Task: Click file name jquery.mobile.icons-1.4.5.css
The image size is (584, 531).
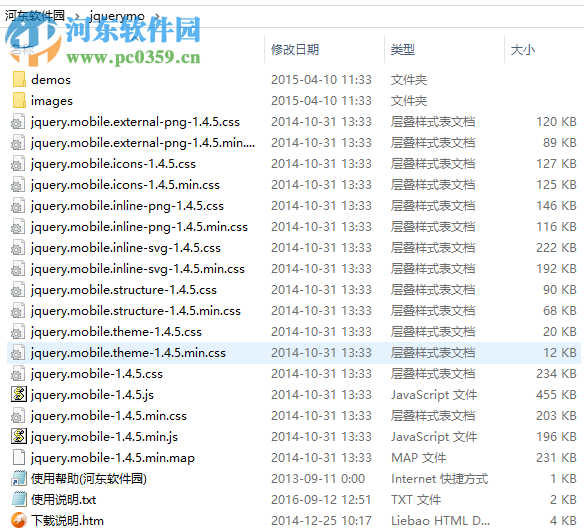Action: point(114,164)
